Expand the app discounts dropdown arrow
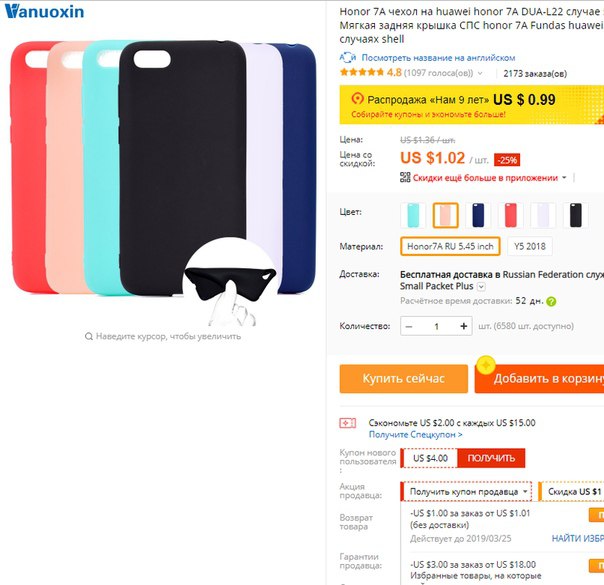This screenshot has height=585, width=604. coord(564,178)
